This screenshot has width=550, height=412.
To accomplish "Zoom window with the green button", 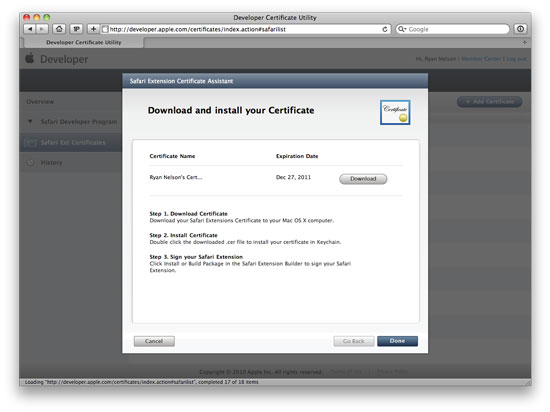I will pos(46,17).
